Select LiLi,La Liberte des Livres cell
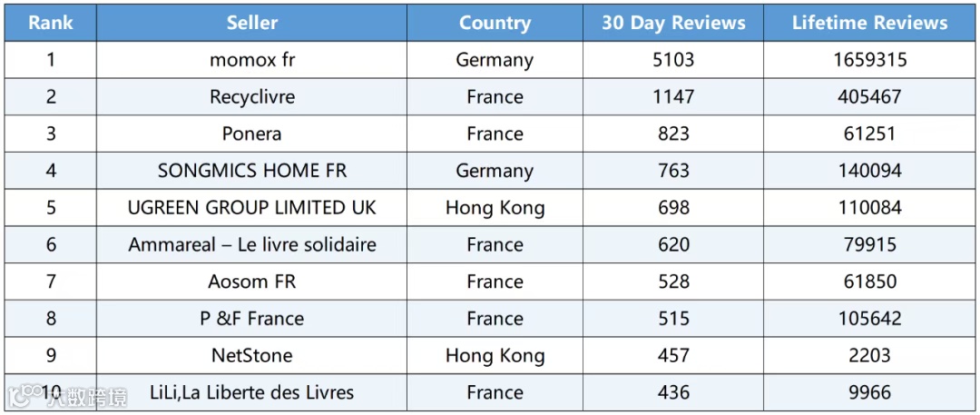This screenshot has width=980, height=415. [x=252, y=392]
